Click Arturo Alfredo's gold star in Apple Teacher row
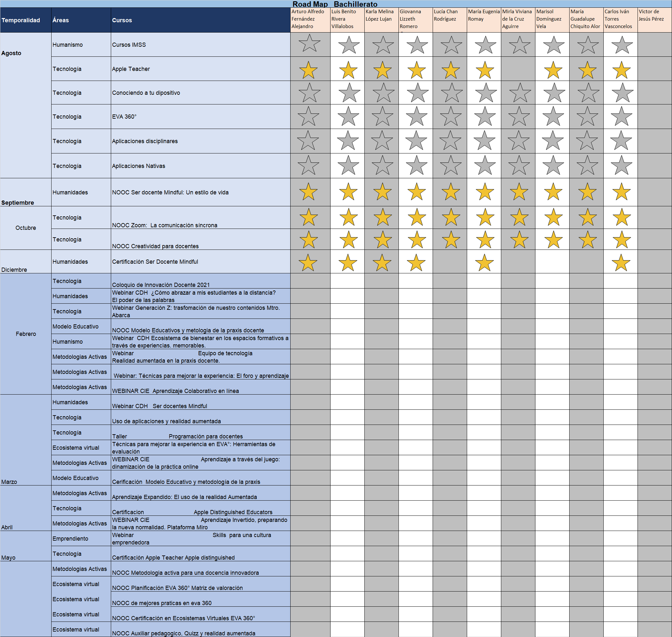The height and width of the screenshot is (637, 672). pyautogui.click(x=308, y=70)
